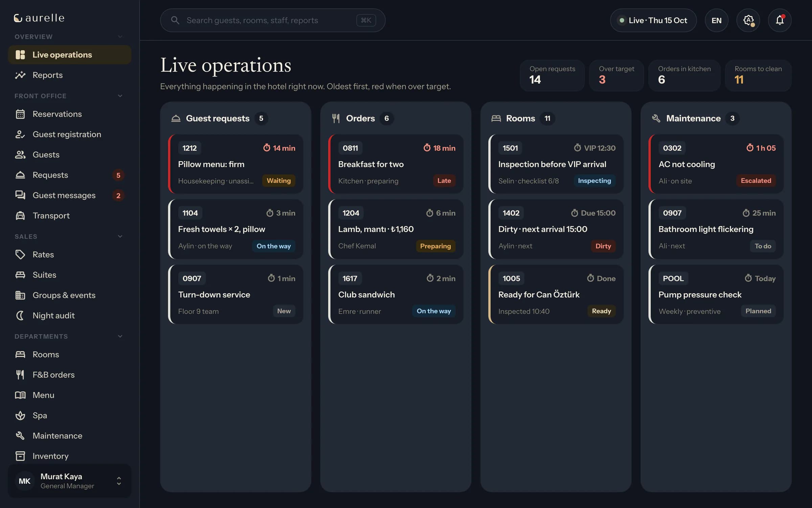Click the Live Thu 15 Oct status pill

coord(653,20)
